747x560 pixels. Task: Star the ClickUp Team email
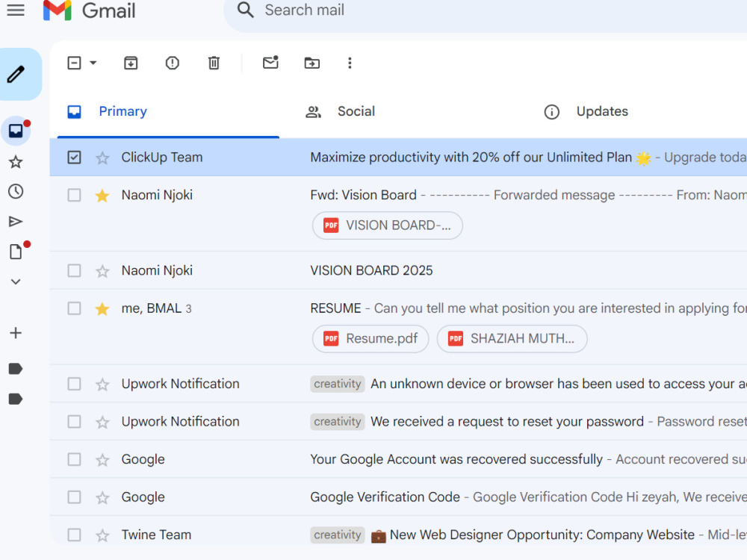tap(102, 158)
